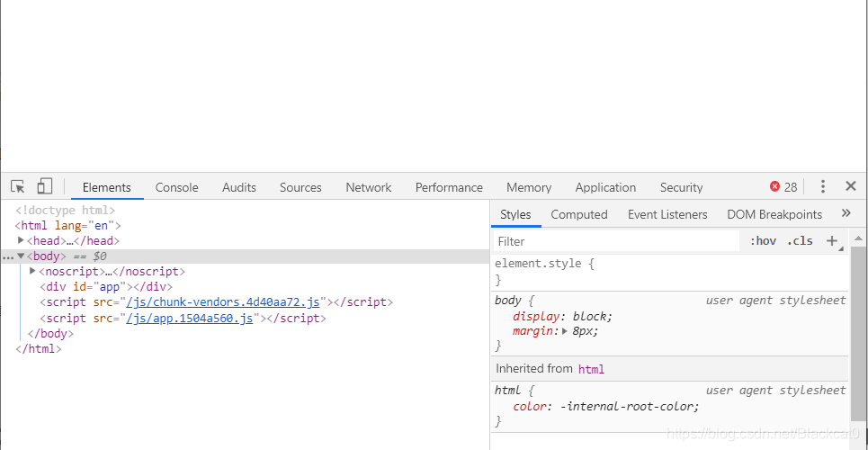Collapse the body element node
The height and width of the screenshot is (450, 868).
coord(21,256)
